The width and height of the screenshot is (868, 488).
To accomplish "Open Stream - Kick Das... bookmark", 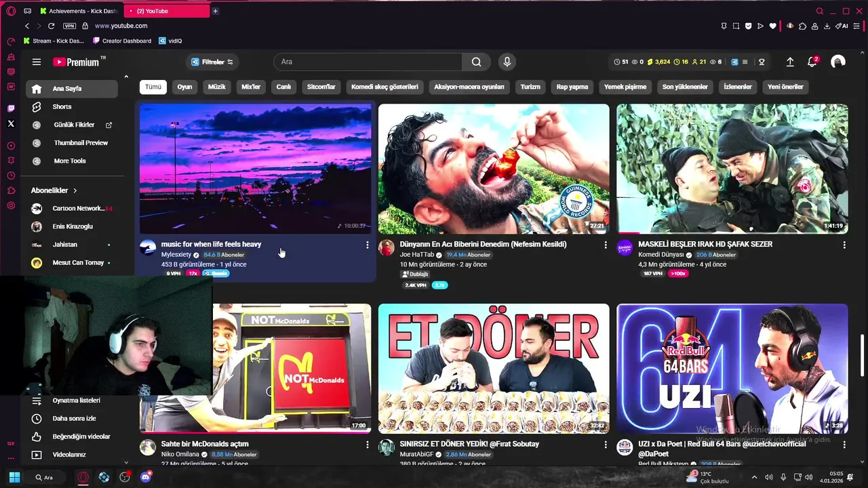I will point(54,41).
